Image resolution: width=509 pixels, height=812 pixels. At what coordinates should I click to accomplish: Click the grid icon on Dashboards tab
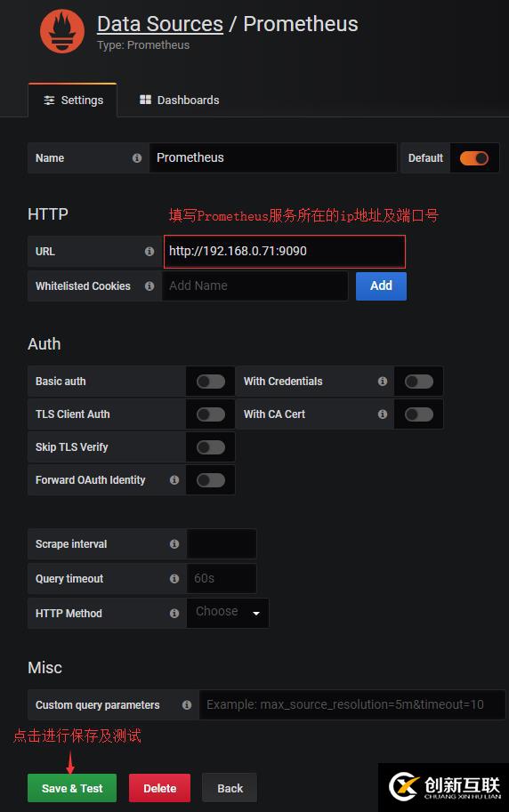coord(145,100)
